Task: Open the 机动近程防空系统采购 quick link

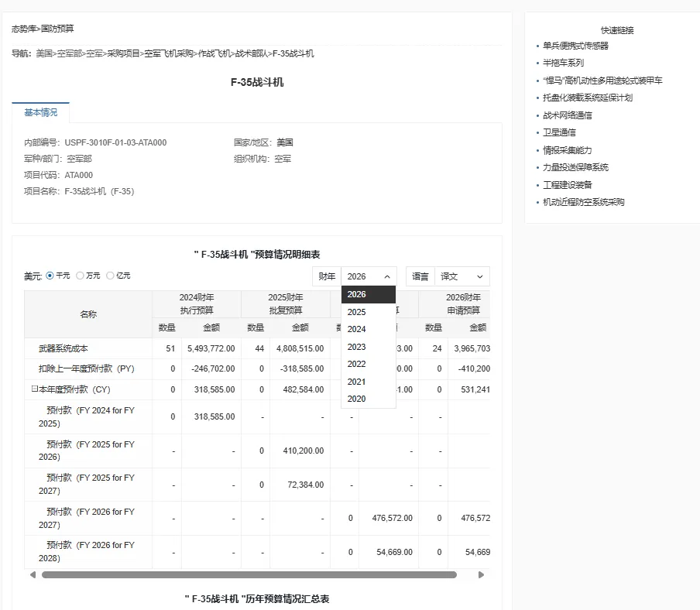Action: tap(584, 202)
